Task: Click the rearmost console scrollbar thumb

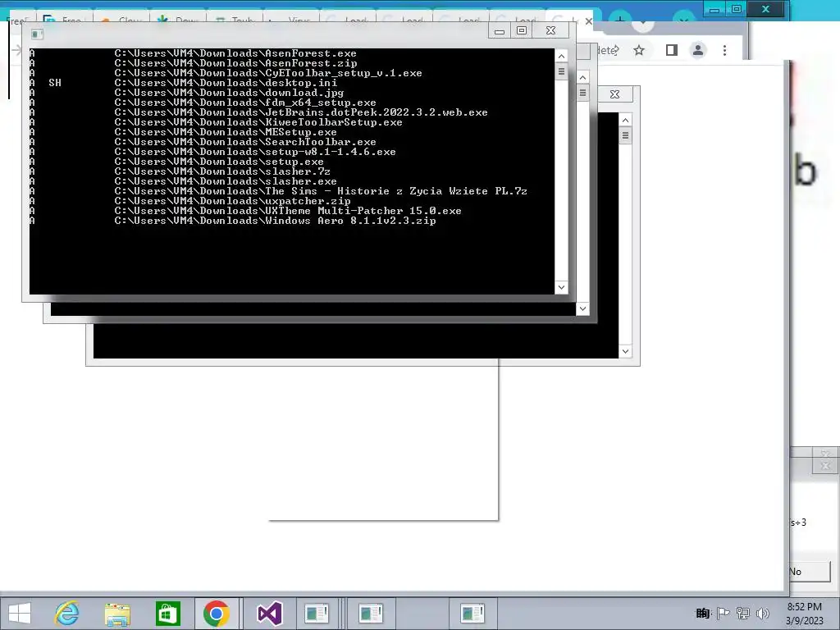Action: pyautogui.click(x=625, y=135)
